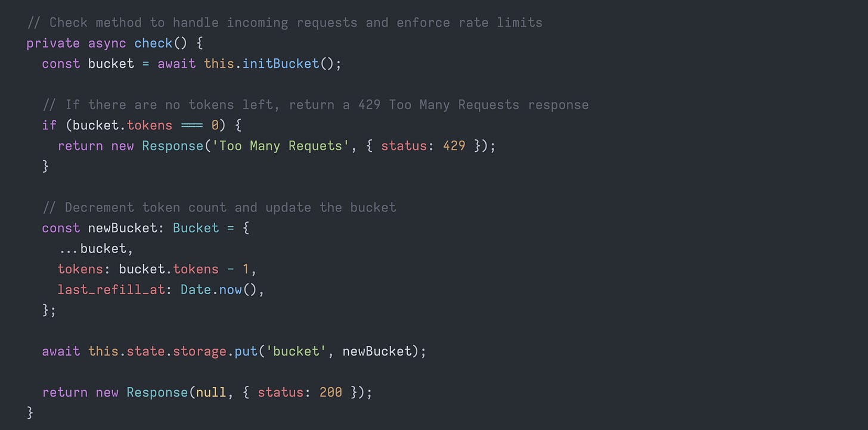Click the comment "// Decrement token count and update"
This screenshot has height=430, width=868.
pos(219,207)
